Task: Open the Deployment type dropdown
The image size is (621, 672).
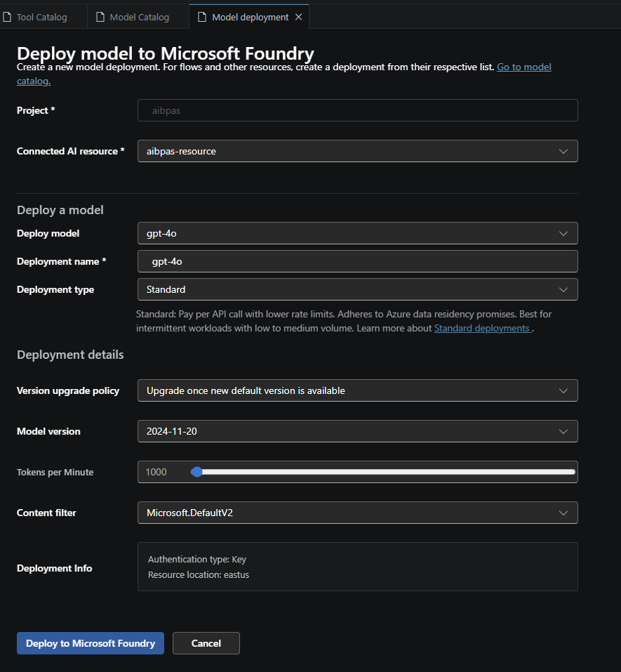Action: [357, 289]
